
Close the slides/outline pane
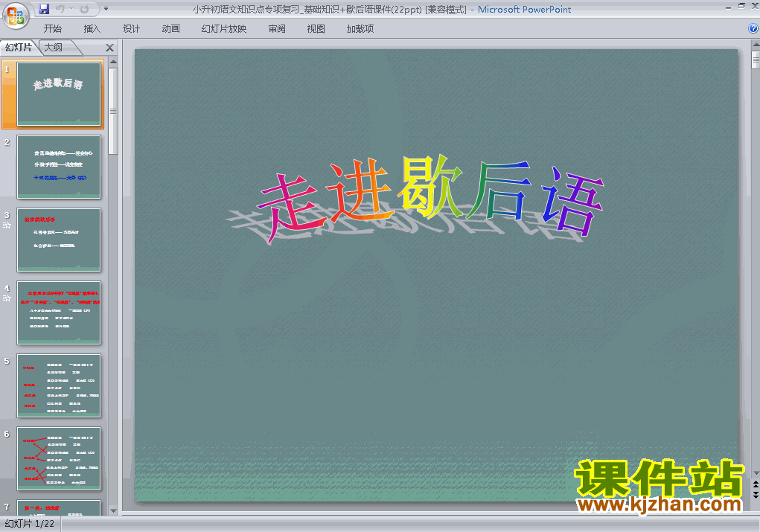point(110,48)
